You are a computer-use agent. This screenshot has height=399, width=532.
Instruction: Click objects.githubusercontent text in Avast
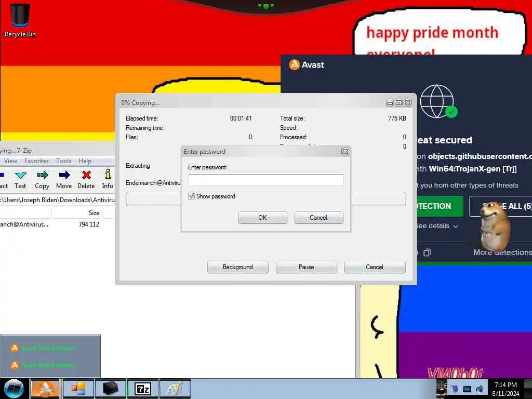[480, 156]
